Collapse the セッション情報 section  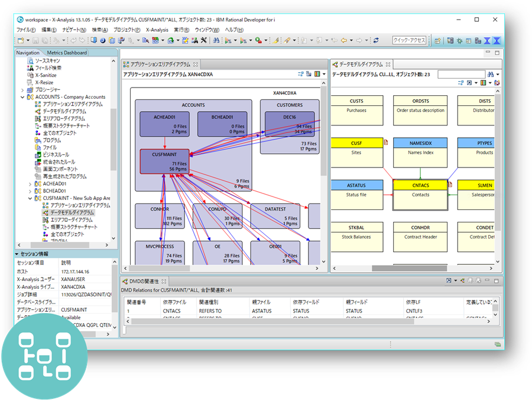click(x=17, y=254)
